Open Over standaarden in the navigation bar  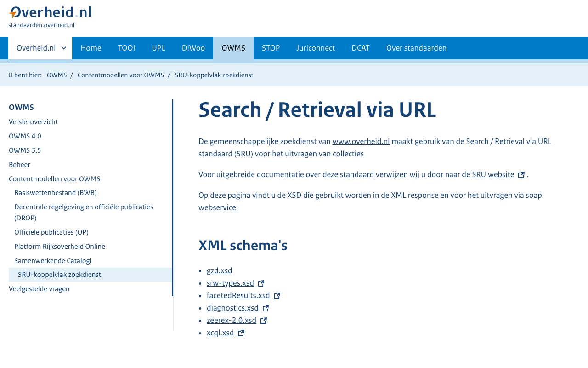click(x=416, y=48)
